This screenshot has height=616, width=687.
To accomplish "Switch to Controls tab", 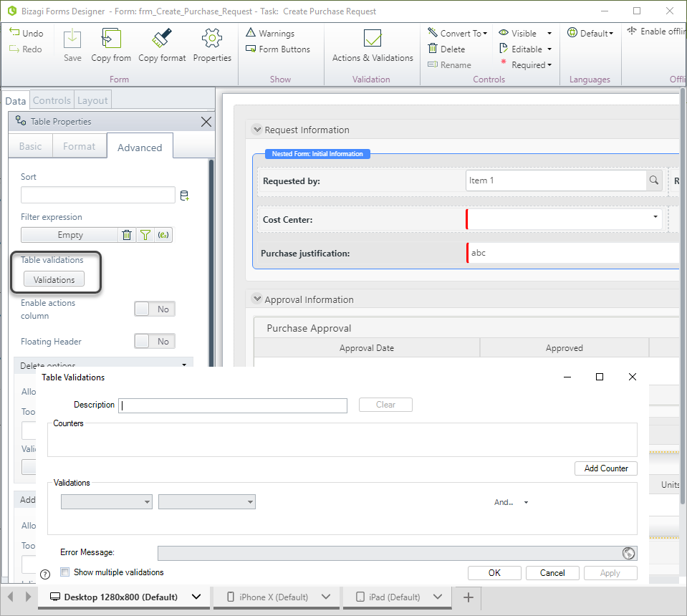I will [x=52, y=100].
